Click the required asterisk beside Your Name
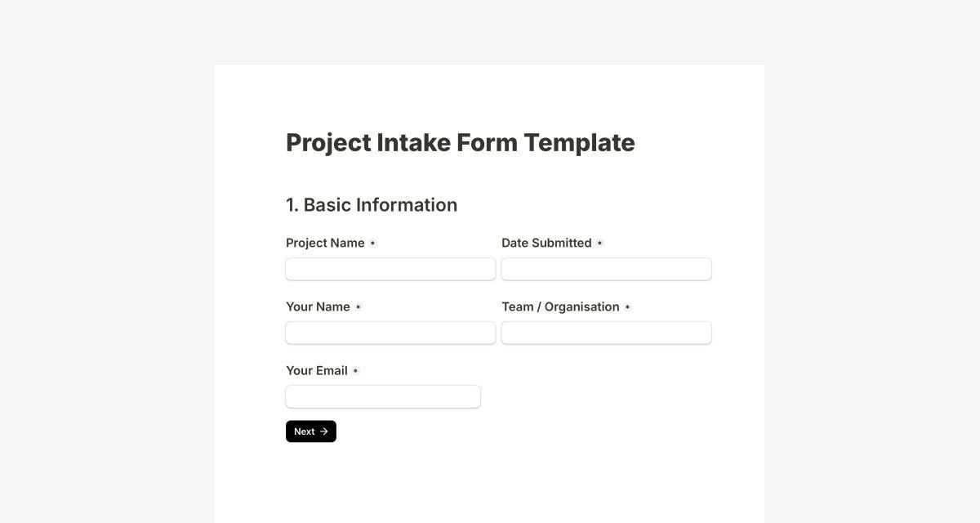The width and height of the screenshot is (980, 523). 358,306
